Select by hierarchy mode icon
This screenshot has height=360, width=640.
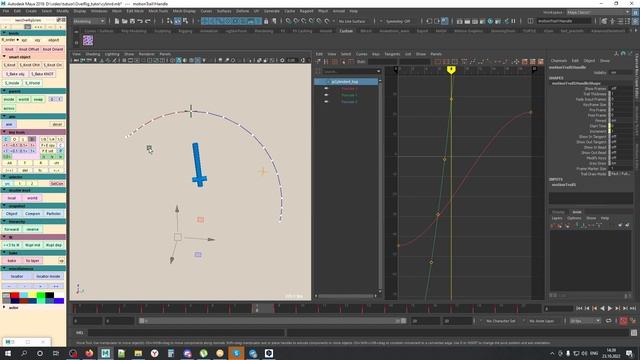tap(170, 21)
